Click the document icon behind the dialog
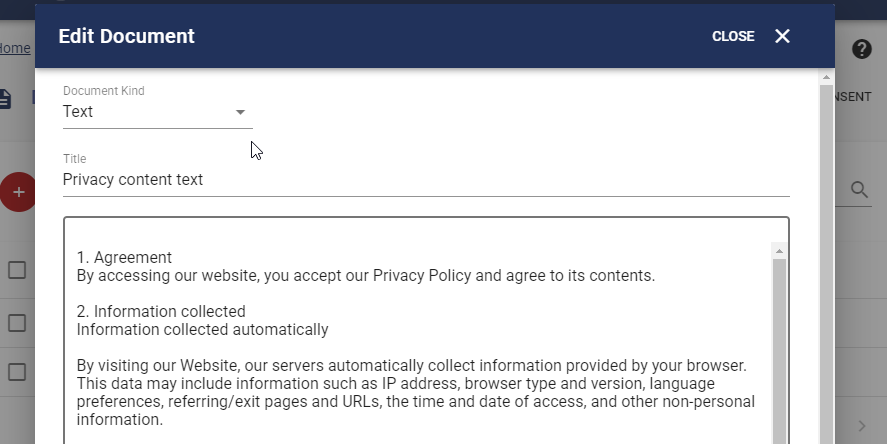887x444 pixels. click(5, 98)
